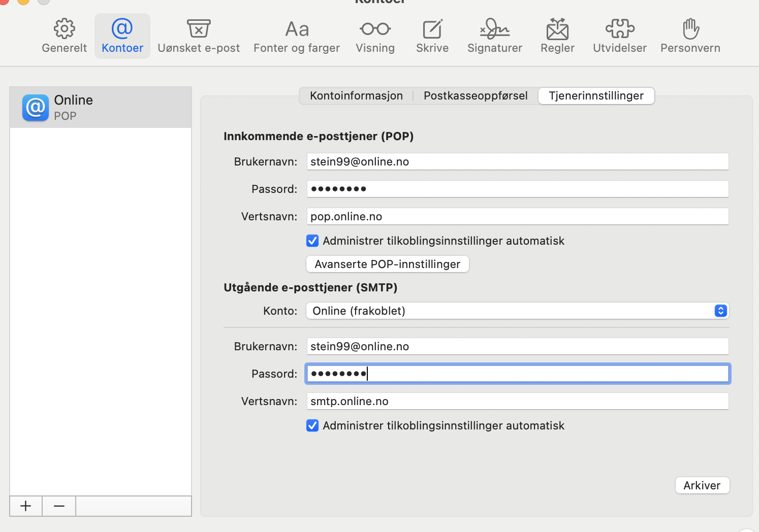Screen dimensions: 759x532
Task: Open Fonter og farger preferences
Action: tap(297, 36)
